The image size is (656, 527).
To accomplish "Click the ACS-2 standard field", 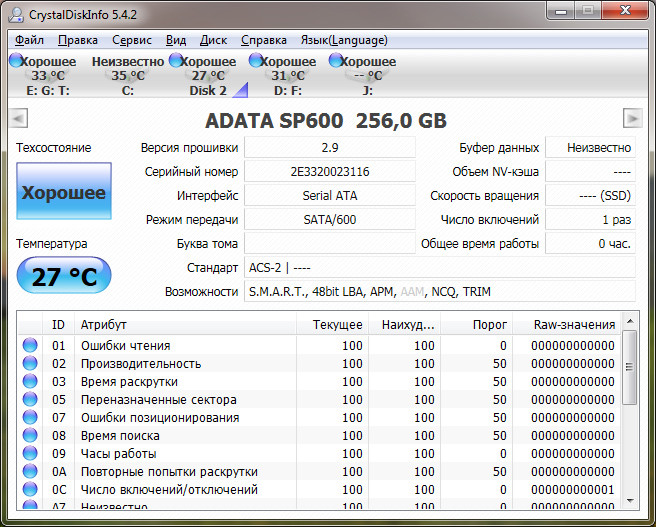I will (440, 268).
